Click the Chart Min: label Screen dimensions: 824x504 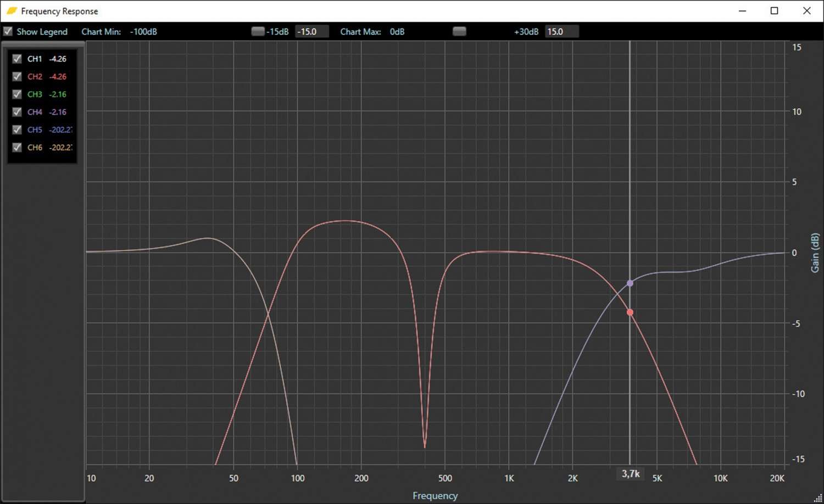pos(101,31)
